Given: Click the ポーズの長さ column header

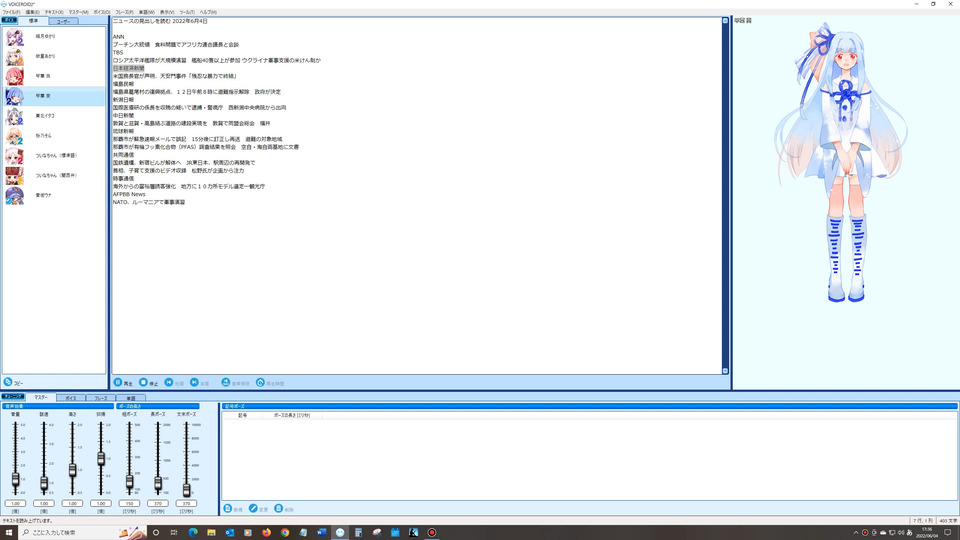Looking at the screenshot, I should pos(291,415).
